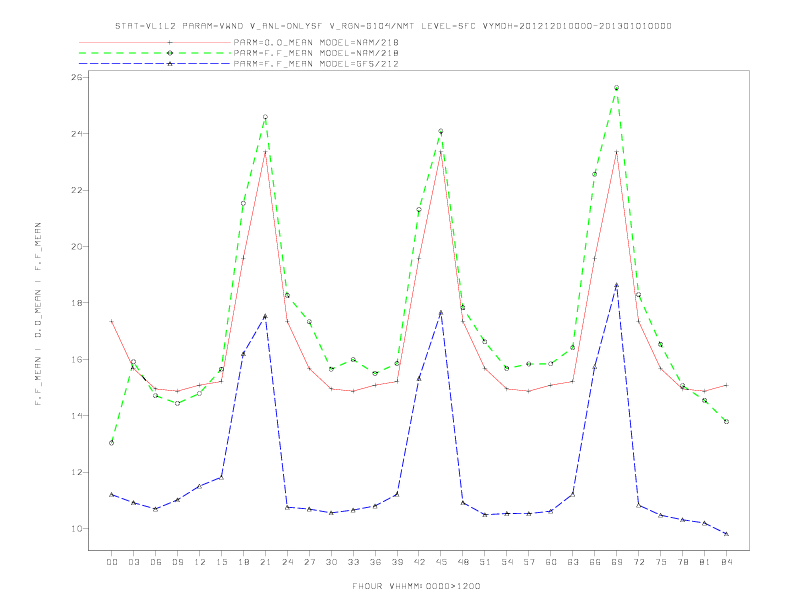The width and height of the screenshot is (792, 612).
Task: Click x-axis tick label 60
Action: [551, 562]
